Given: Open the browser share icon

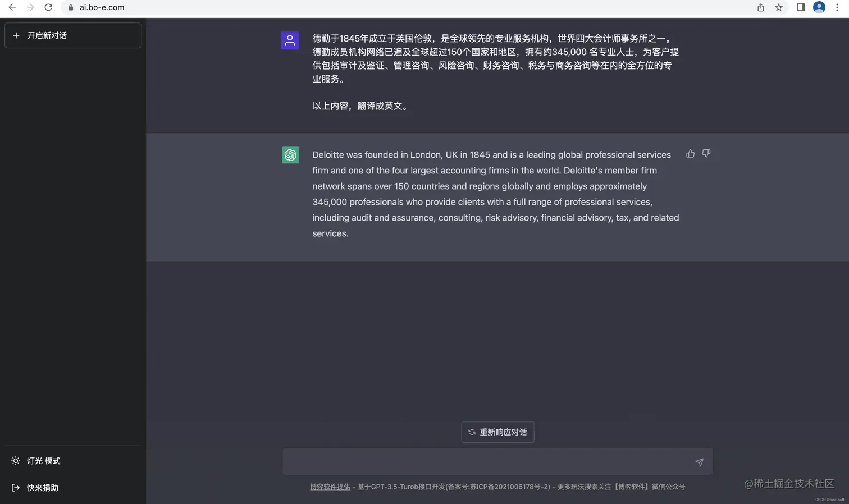Looking at the screenshot, I should pyautogui.click(x=760, y=7).
